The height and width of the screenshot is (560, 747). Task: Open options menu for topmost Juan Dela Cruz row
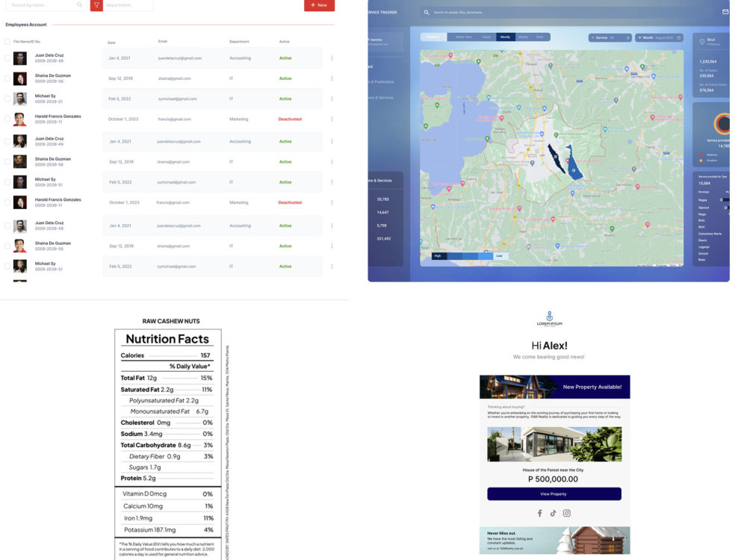(x=332, y=58)
